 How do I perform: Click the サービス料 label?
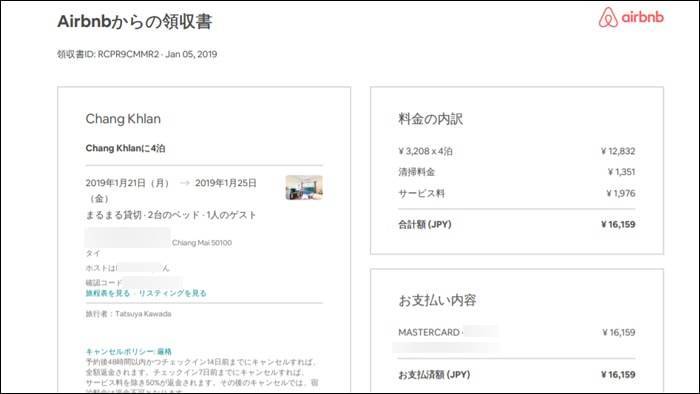click(421, 194)
